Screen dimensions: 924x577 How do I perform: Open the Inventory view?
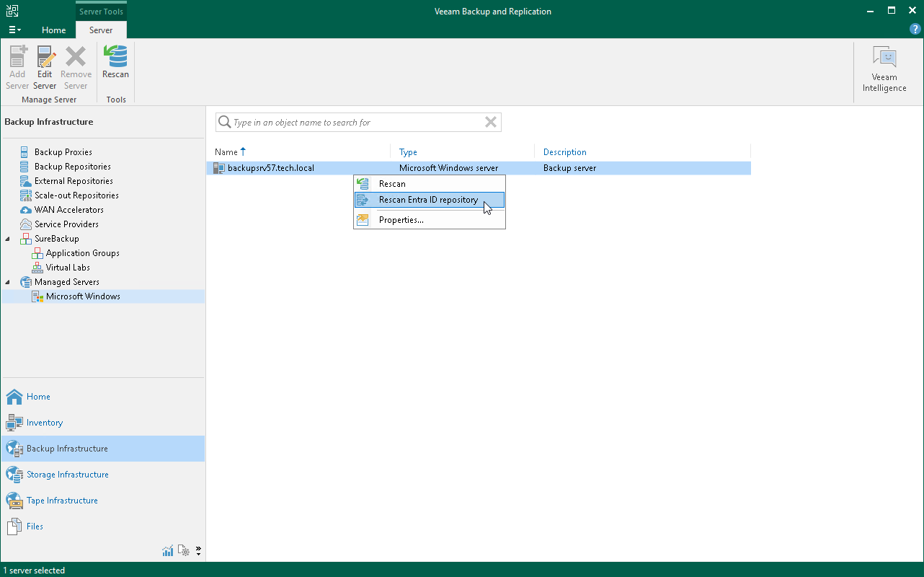[x=103, y=423]
